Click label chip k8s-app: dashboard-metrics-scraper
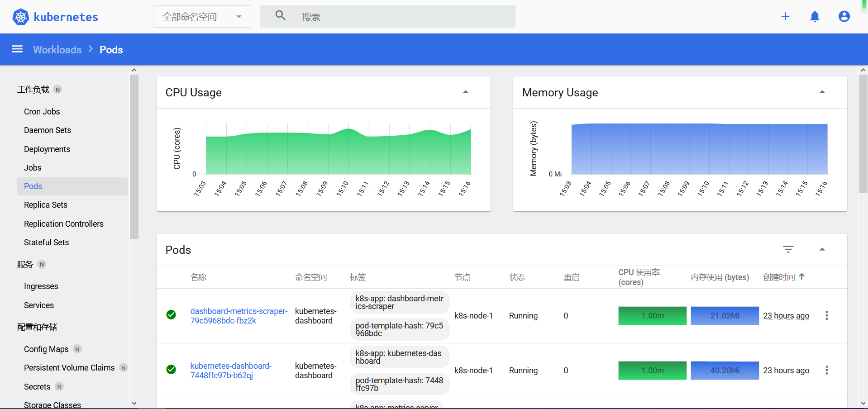Image resolution: width=868 pixels, height=409 pixels. point(400,302)
